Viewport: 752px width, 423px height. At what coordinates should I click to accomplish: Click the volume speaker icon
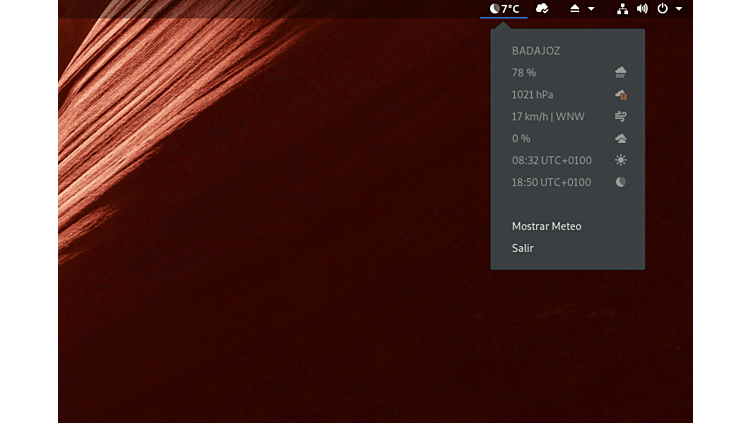point(642,9)
